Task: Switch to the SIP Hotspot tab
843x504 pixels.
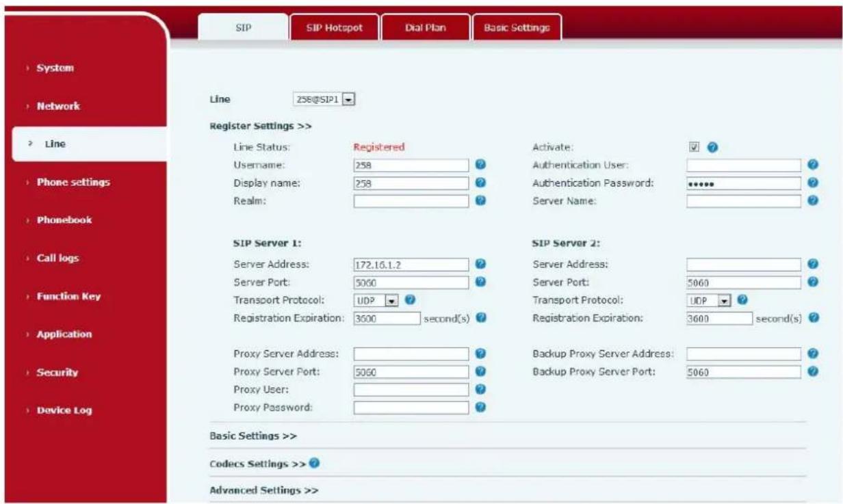Action: point(334,28)
